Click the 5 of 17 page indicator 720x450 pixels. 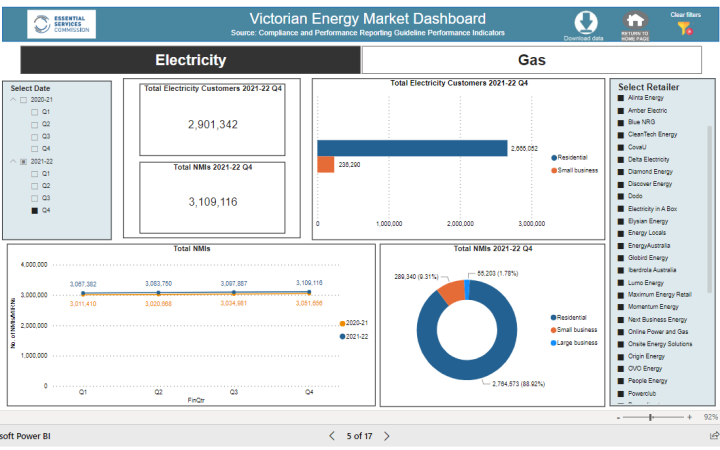(359, 436)
